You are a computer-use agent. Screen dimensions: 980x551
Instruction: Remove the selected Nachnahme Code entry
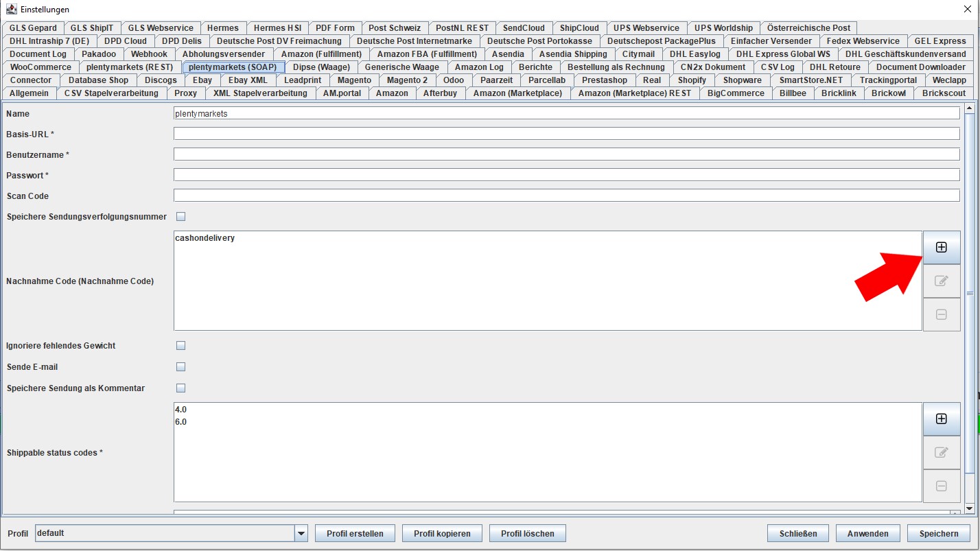click(x=941, y=314)
